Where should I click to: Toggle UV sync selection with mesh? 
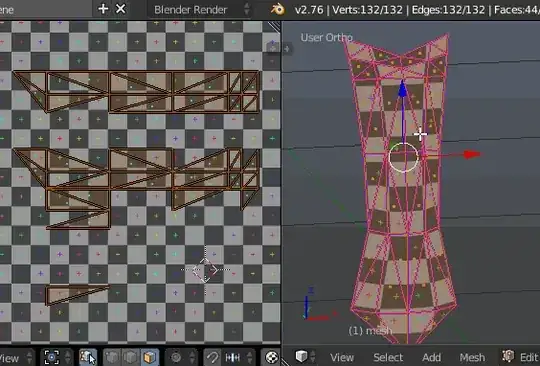tap(88, 357)
